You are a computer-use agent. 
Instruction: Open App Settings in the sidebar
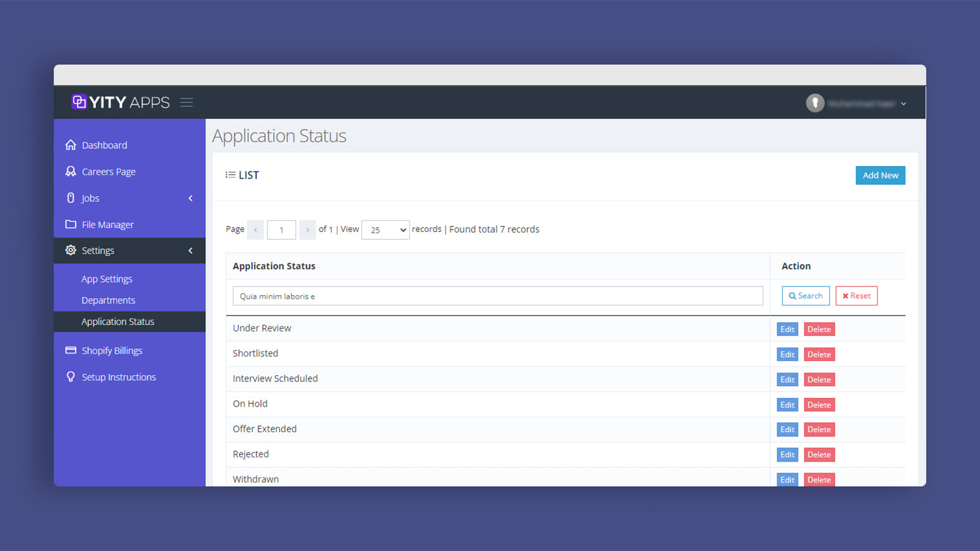107,279
